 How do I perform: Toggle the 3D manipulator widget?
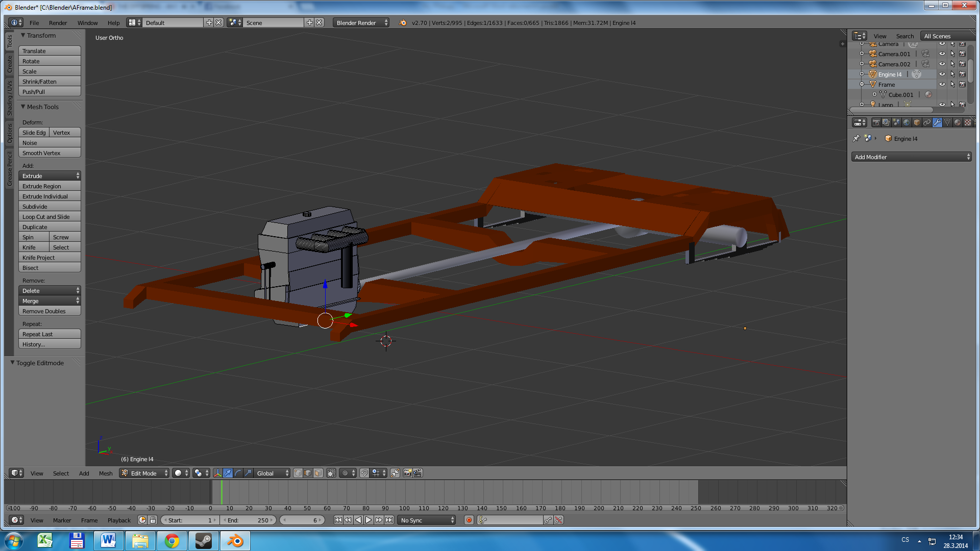click(x=217, y=473)
